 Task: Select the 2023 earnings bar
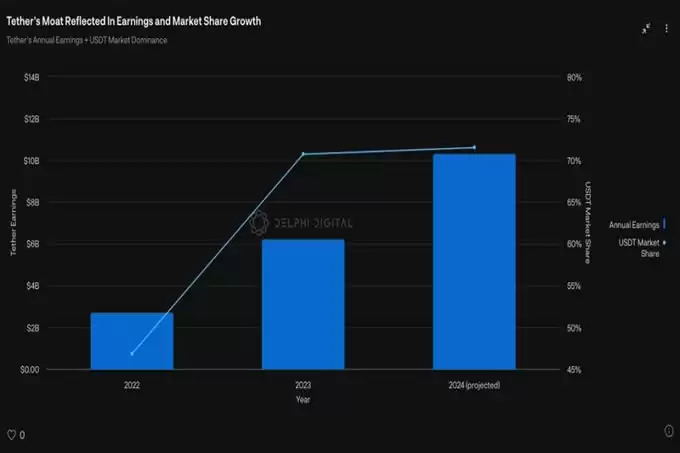(x=303, y=304)
